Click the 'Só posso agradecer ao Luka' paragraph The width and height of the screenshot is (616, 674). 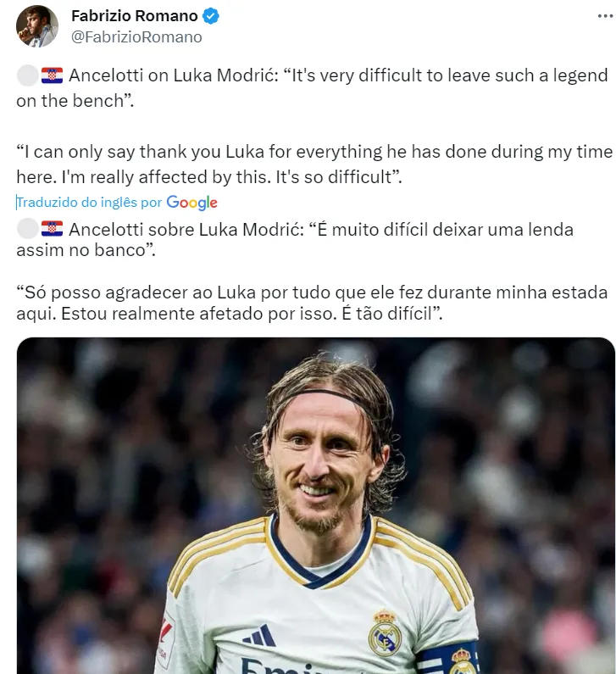(313, 303)
